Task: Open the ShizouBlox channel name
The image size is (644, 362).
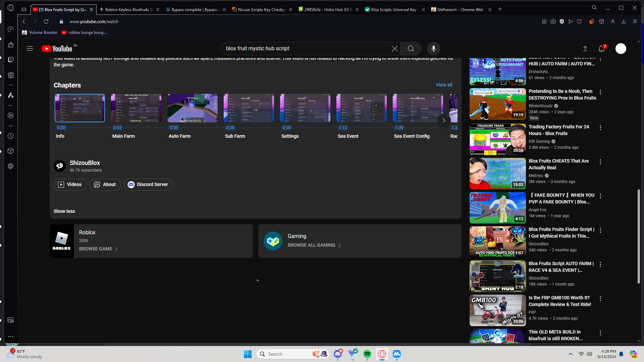Action: point(85,163)
